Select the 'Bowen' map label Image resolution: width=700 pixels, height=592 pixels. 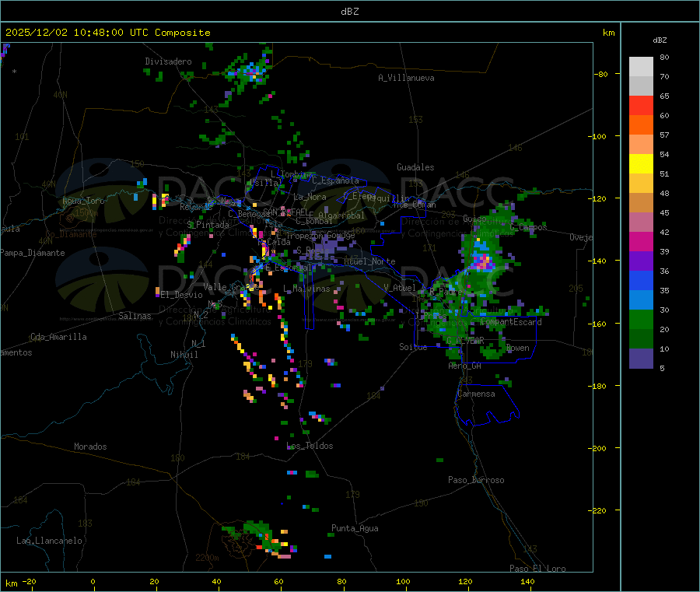click(x=517, y=349)
